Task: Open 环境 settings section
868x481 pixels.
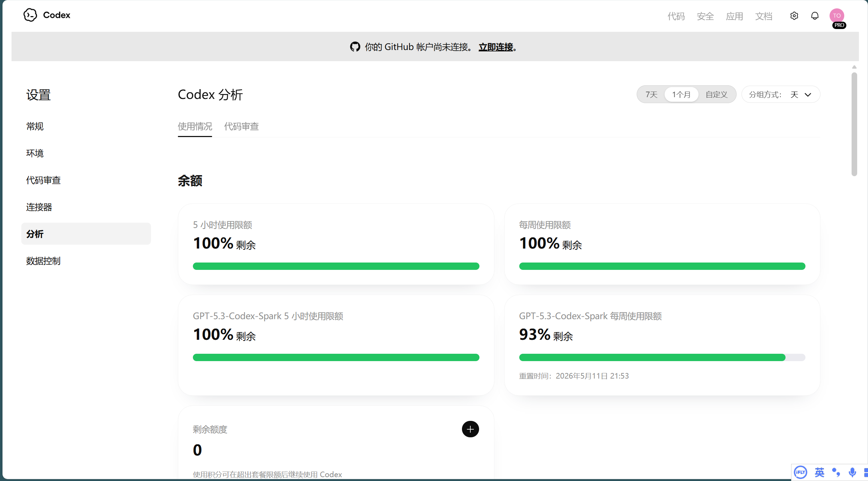Action: tap(35, 153)
